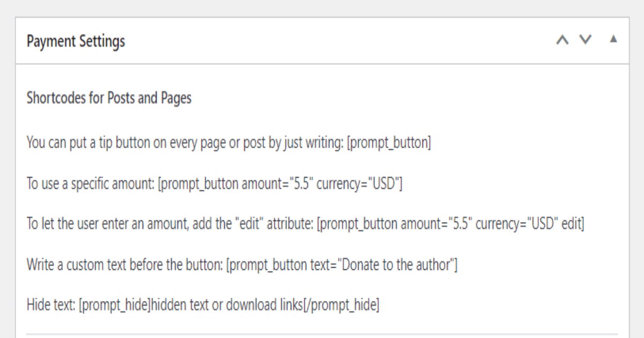644x338 pixels.
Task: Click the shortcode ending with currency="USD"] without edit
Action: coord(280,184)
